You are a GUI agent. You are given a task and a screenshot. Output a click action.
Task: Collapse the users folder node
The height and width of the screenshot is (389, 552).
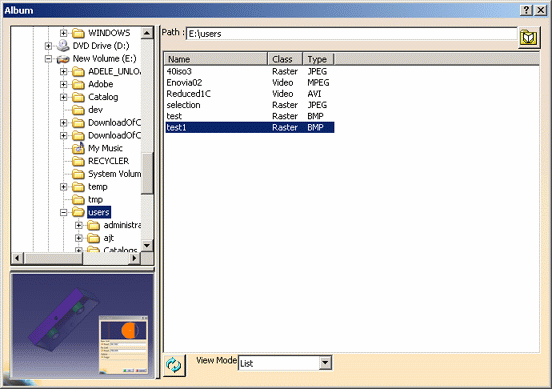63,212
